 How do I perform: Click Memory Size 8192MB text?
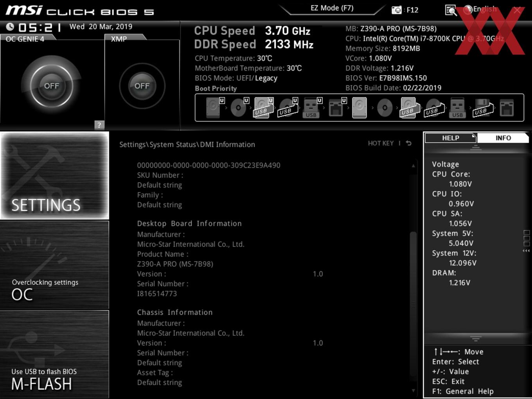pyautogui.click(x=383, y=49)
